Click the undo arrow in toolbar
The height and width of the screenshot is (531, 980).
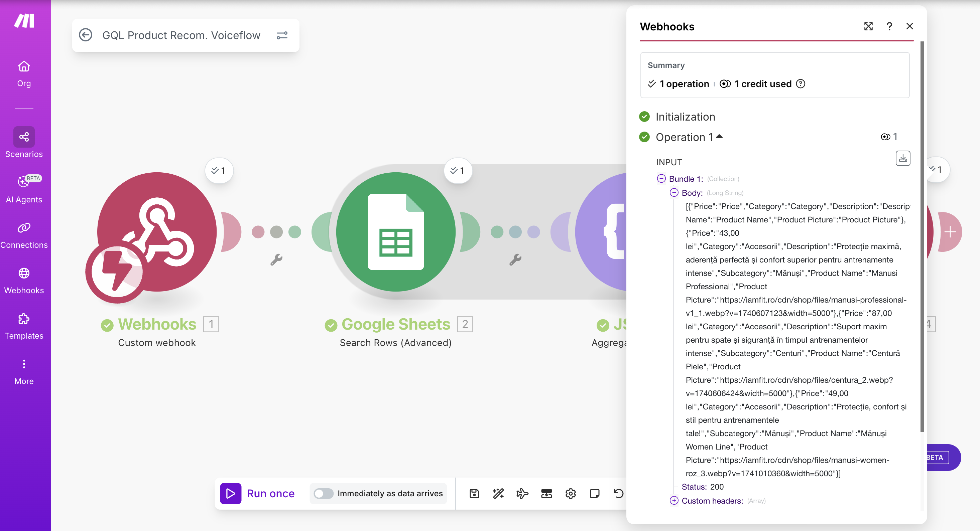point(619,493)
